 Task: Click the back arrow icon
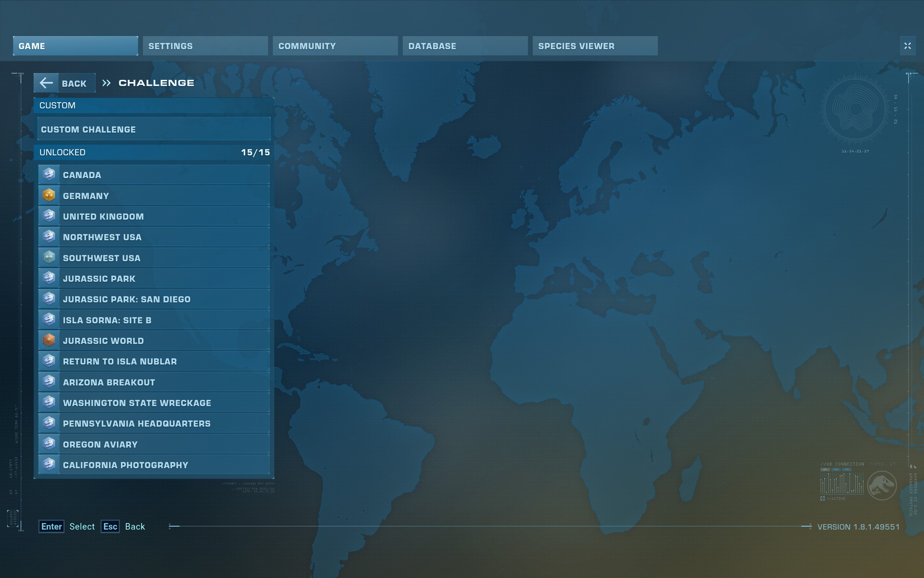[x=46, y=83]
